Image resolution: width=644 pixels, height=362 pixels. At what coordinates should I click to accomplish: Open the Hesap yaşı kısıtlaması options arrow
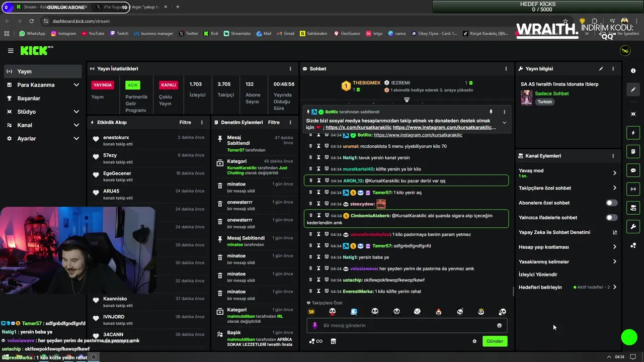tap(614, 247)
